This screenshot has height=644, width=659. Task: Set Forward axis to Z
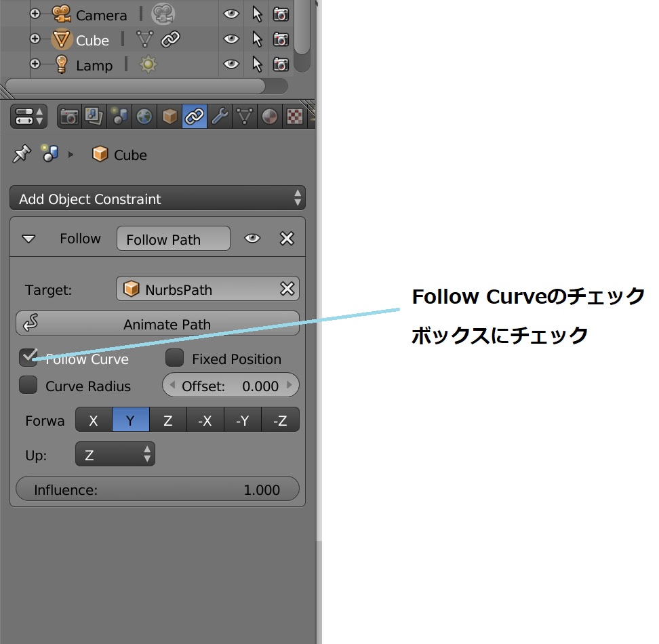[x=167, y=420]
